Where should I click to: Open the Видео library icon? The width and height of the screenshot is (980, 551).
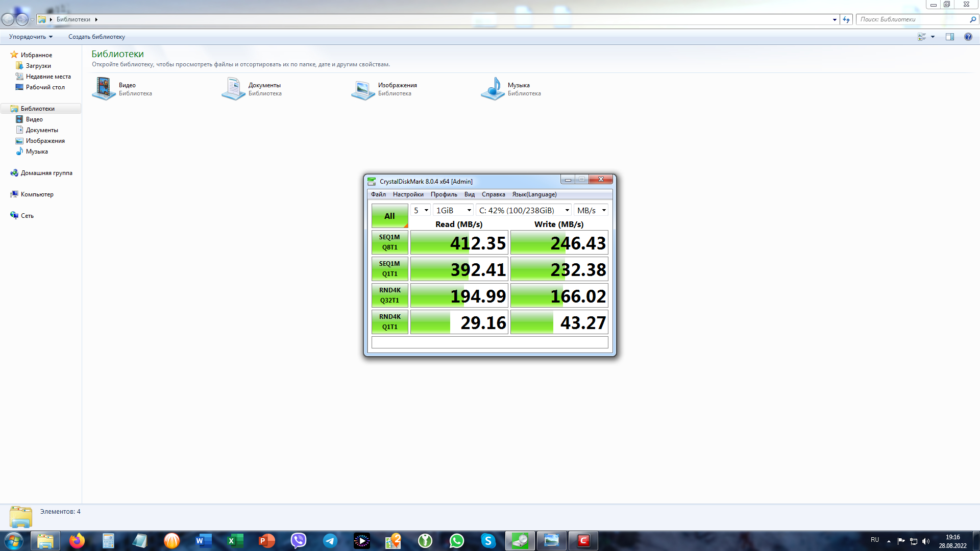(x=104, y=89)
